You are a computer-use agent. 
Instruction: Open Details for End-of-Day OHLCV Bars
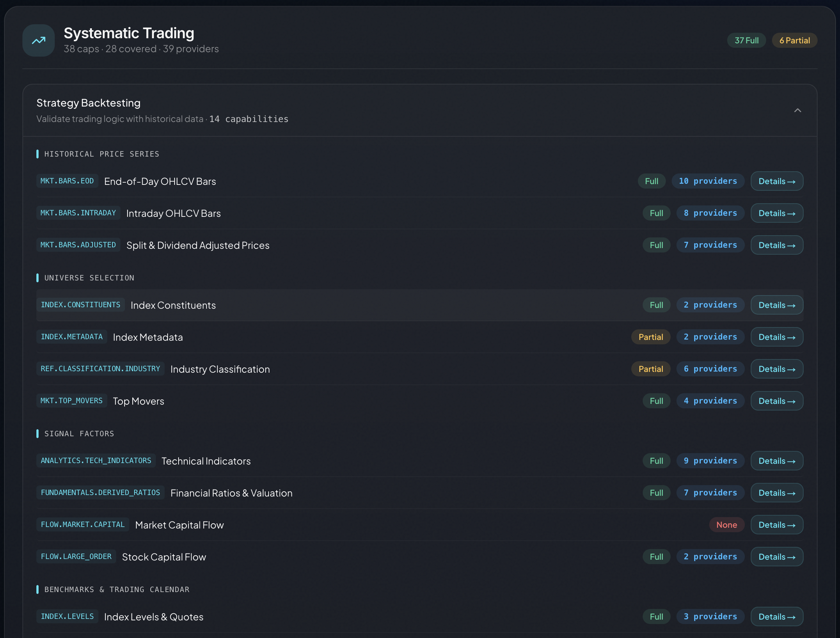[x=776, y=181]
